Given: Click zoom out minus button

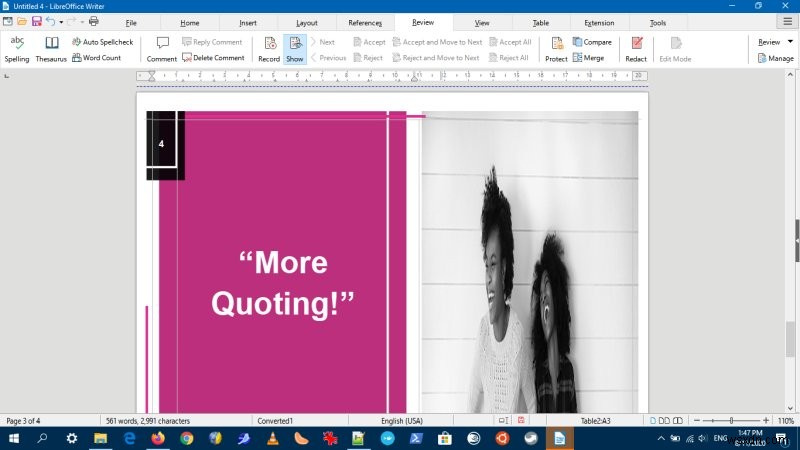Looking at the screenshot, I should tap(697, 421).
